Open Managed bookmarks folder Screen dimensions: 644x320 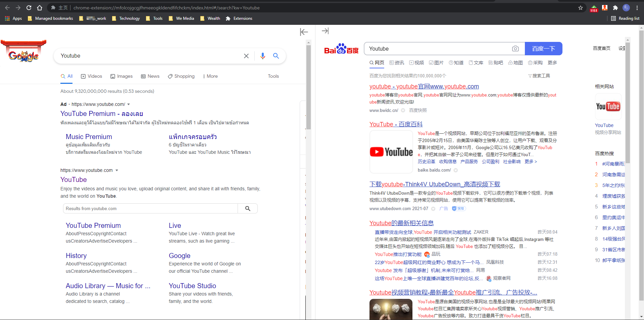pos(50,18)
